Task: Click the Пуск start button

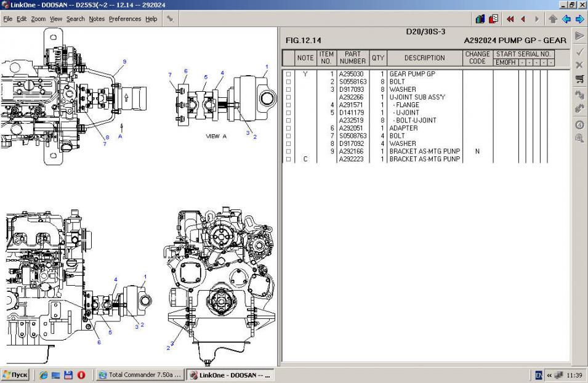Action: 15,375
